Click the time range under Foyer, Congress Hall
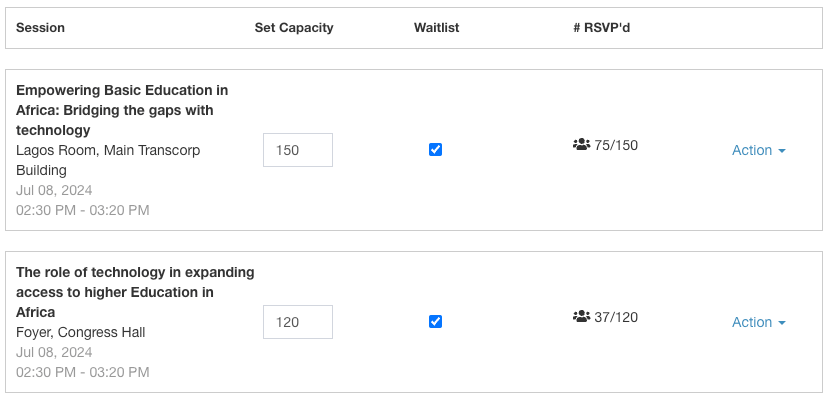Viewport: 829px width, 401px height. point(83,372)
